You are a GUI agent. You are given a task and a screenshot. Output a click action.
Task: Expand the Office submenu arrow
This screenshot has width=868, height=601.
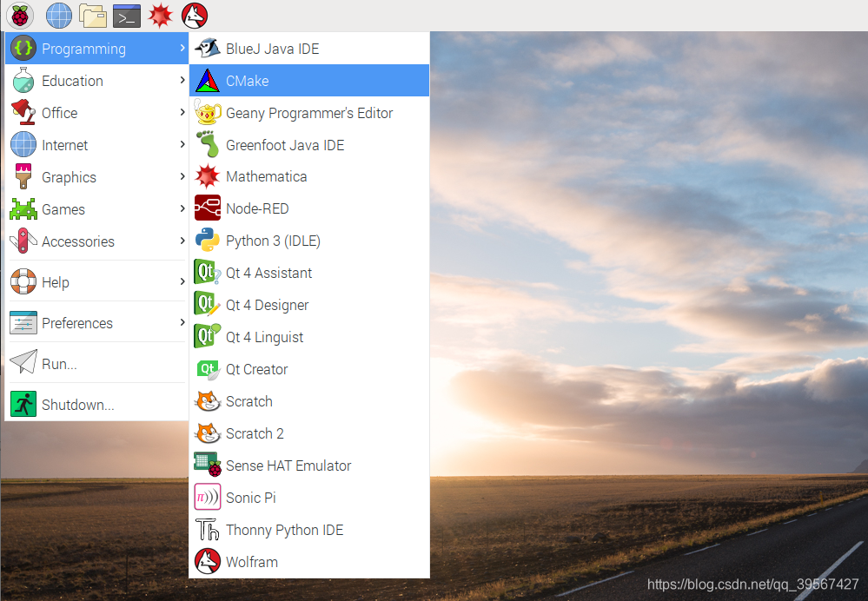pyautogui.click(x=182, y=112)
